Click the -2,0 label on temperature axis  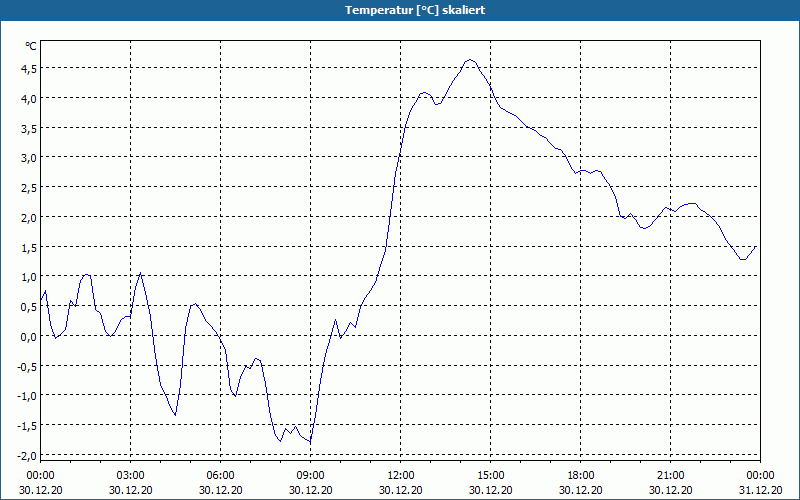[27, 455]
